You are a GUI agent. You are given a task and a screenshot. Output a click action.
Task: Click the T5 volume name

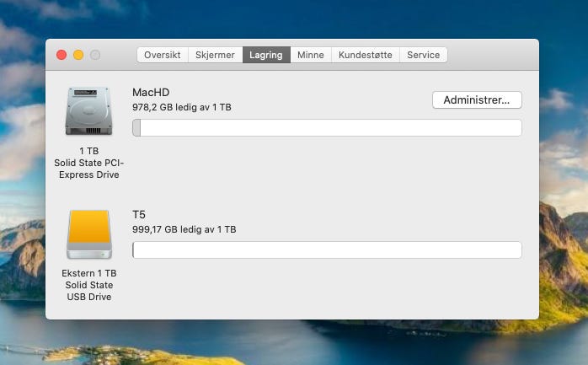tap(139, 215)
